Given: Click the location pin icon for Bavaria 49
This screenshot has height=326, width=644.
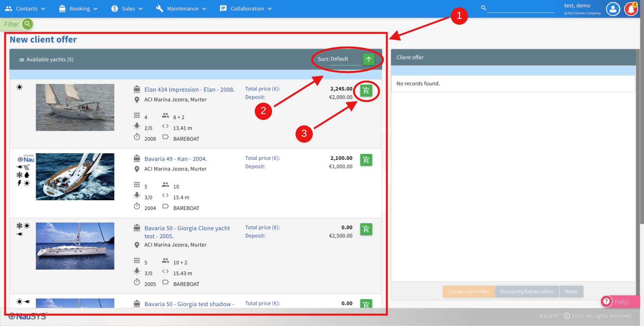Looking at the screenshot, I should coord(137,169).
